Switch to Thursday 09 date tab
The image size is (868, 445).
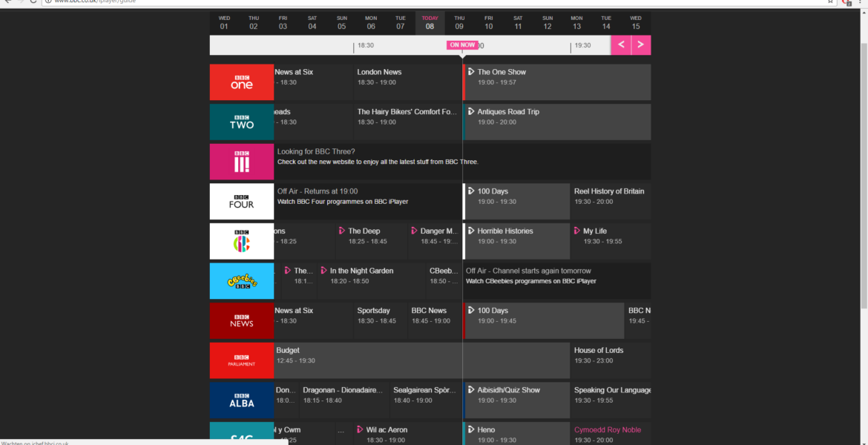click(x=459, y=23)
